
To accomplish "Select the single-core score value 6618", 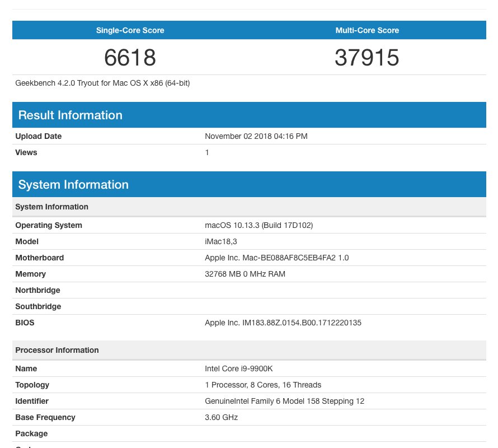I will [x=130, y=58].
